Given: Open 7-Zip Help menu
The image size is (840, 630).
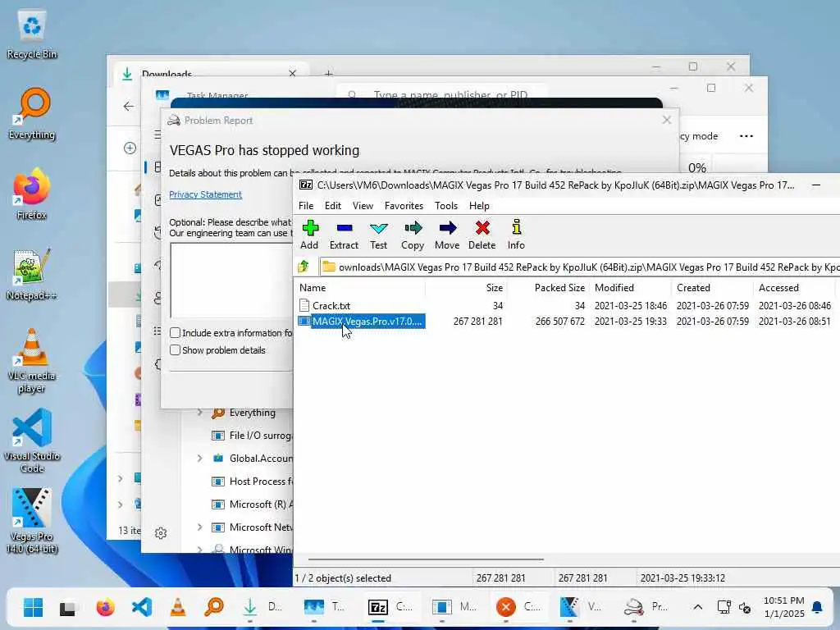Looking at the screenshot, I should click(x=479, y=206).
